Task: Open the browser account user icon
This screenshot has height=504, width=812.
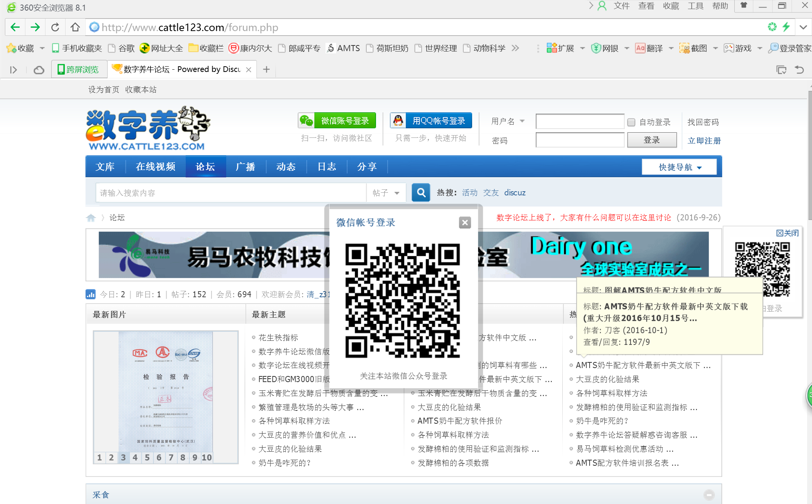Action: [x=602, y=6]
